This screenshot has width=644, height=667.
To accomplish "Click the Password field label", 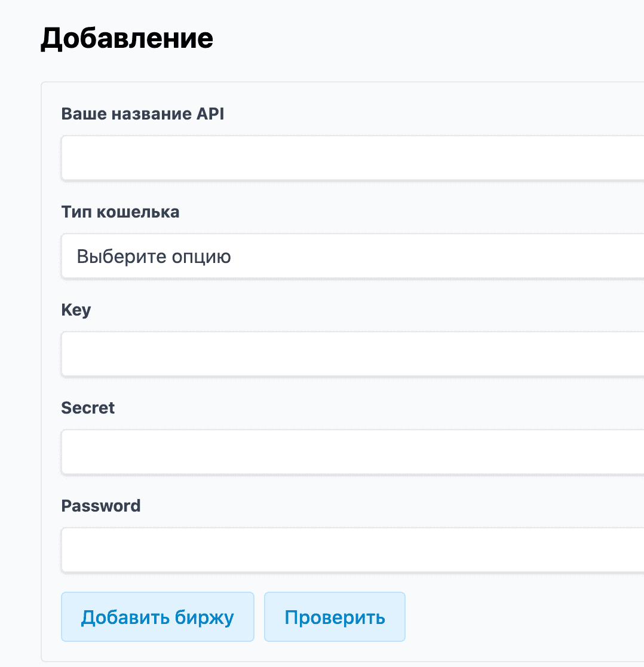I will (x=100, y=506).
